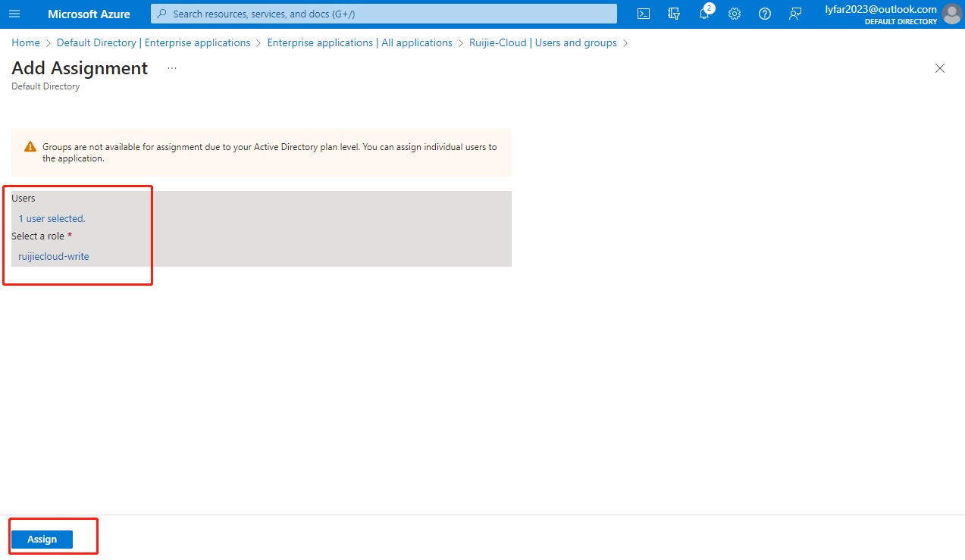Click the account avatar picture
Image resolution: width=965 pixels, height=560 pixels.
click(x=951, y=14)
